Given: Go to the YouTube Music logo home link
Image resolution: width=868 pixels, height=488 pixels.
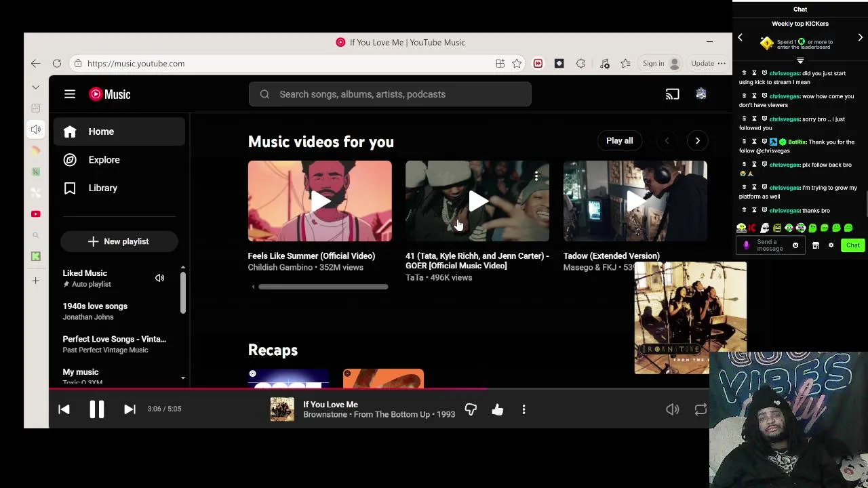Looking at the screenshot, I should (109, 94).
